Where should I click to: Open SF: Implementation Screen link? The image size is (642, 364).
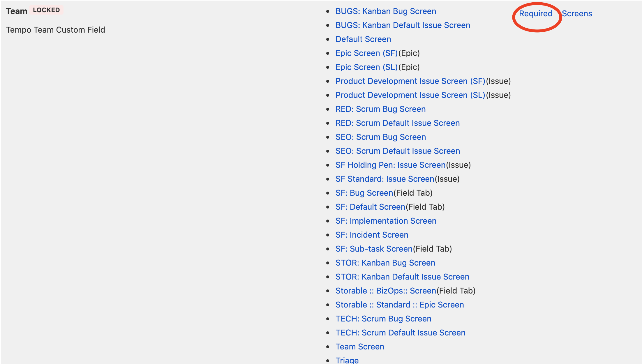click(x=386, y=221)
